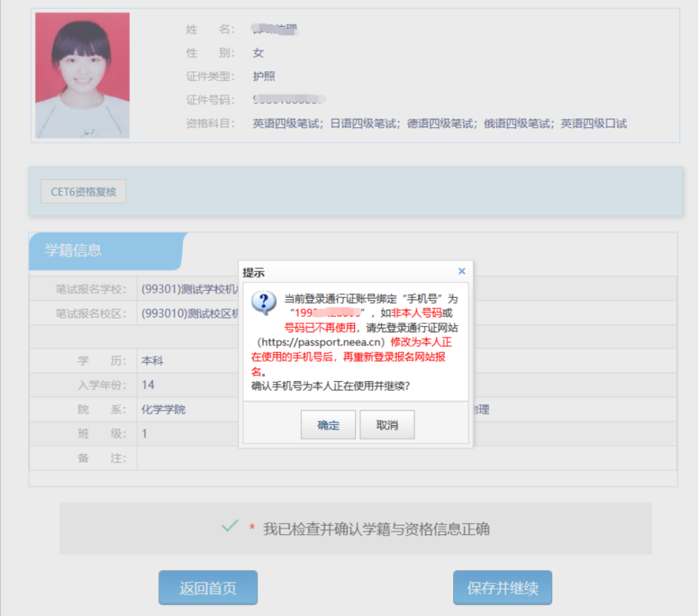Toggle the green checkmark confirming 学籍 information

click(x=229, y=527)
